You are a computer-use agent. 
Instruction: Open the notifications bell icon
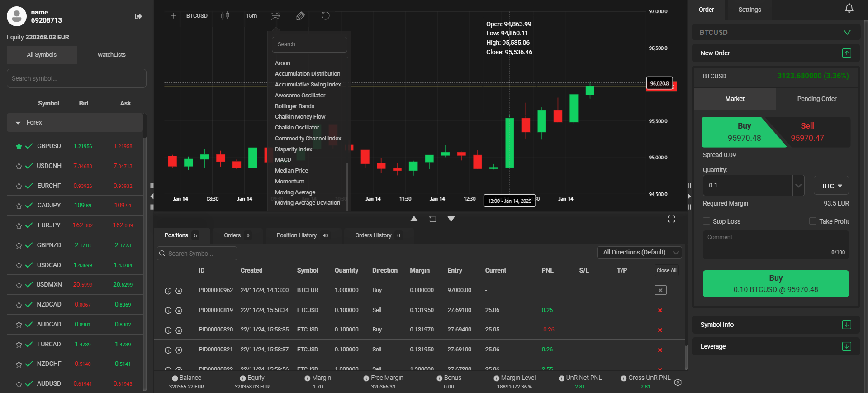pos(849,9)
